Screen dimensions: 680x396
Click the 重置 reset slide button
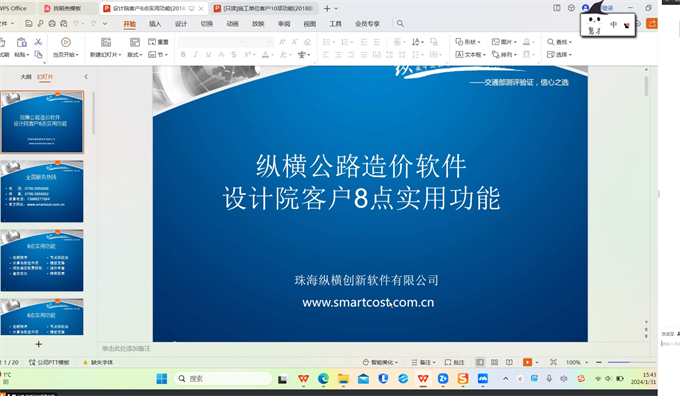[x=158, y=42]
